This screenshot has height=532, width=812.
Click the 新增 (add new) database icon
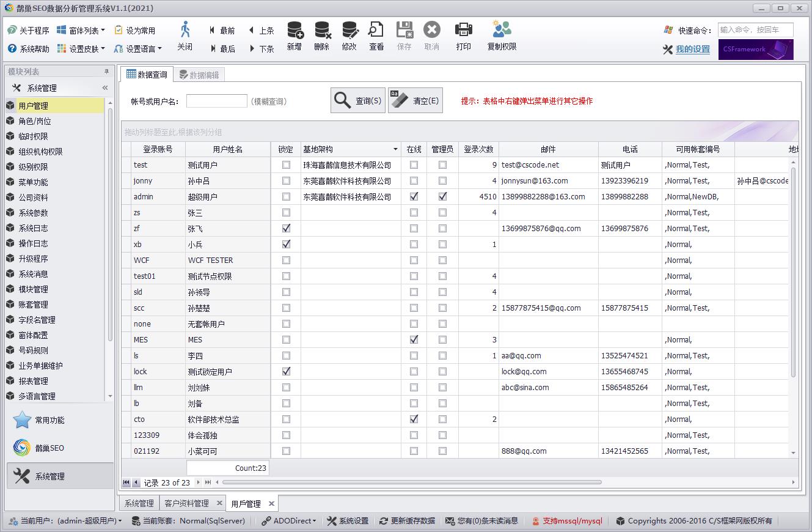tap(294, 31)
